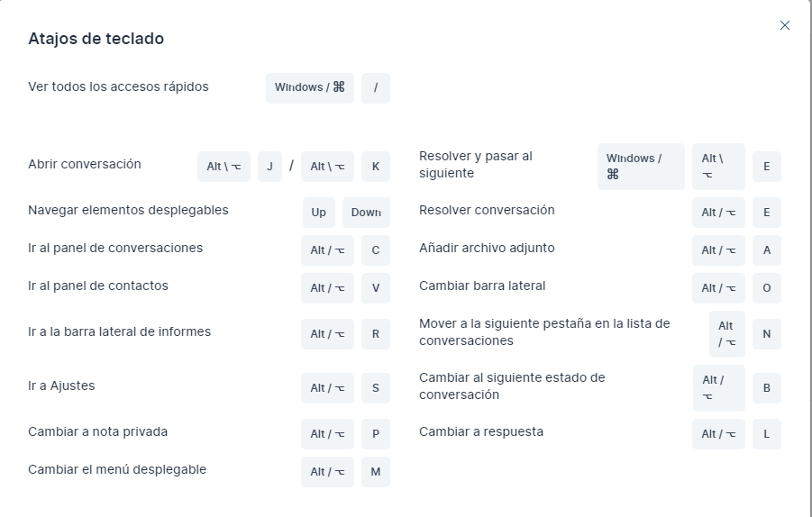Click the R key for reports sidebar

click(x=376, y=334)
